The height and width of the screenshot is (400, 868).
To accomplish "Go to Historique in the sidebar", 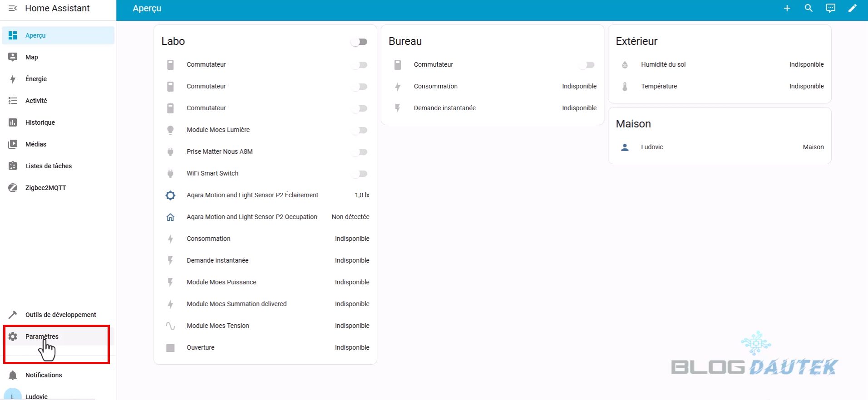I will 40,122.
